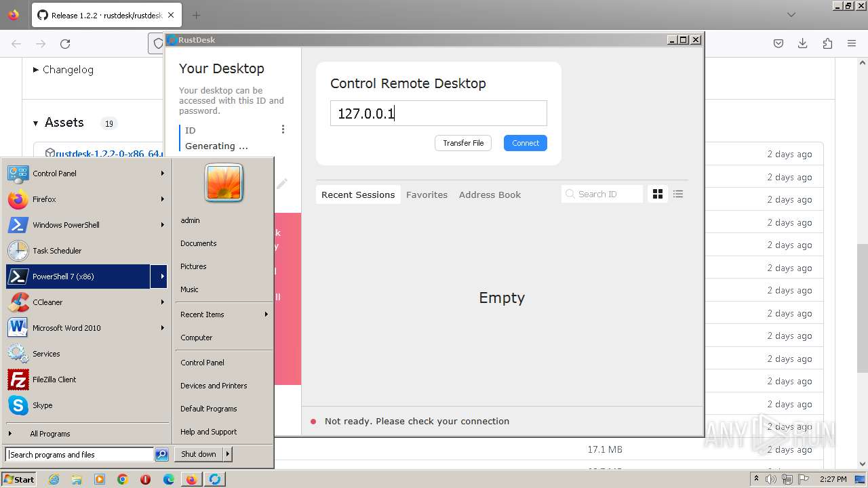
Task: Reload the Firefox page
Action: 65,43
